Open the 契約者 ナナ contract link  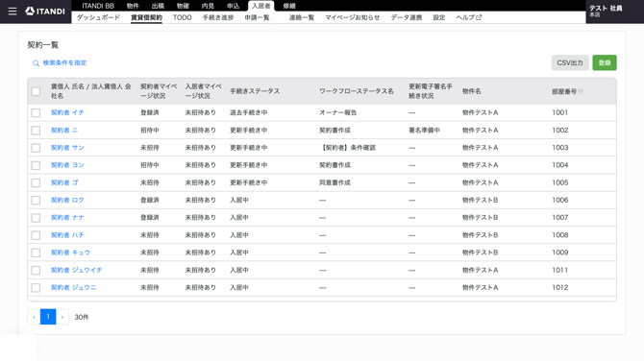[x=67, y=217]
